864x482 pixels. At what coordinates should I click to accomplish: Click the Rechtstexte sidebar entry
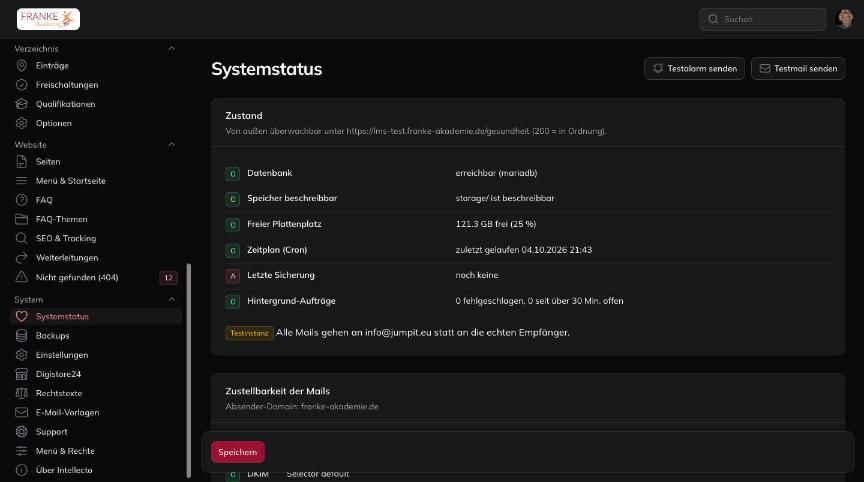[x=96, y=393]
